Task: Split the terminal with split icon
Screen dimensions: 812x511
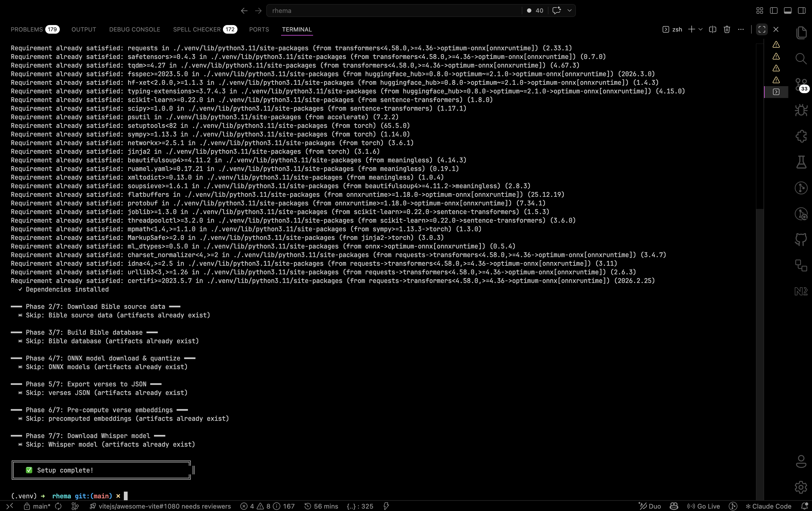Action: [713, 29]
